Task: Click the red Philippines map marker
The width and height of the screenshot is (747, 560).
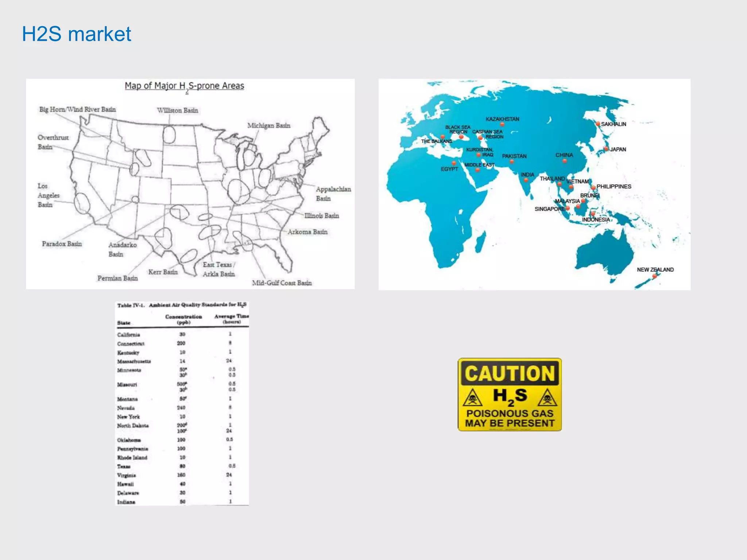Action: [x=593, y=187]
